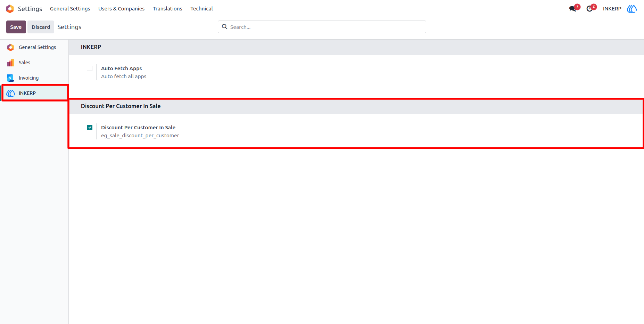Click the INKERP username in the top bar

coord(612,9)
